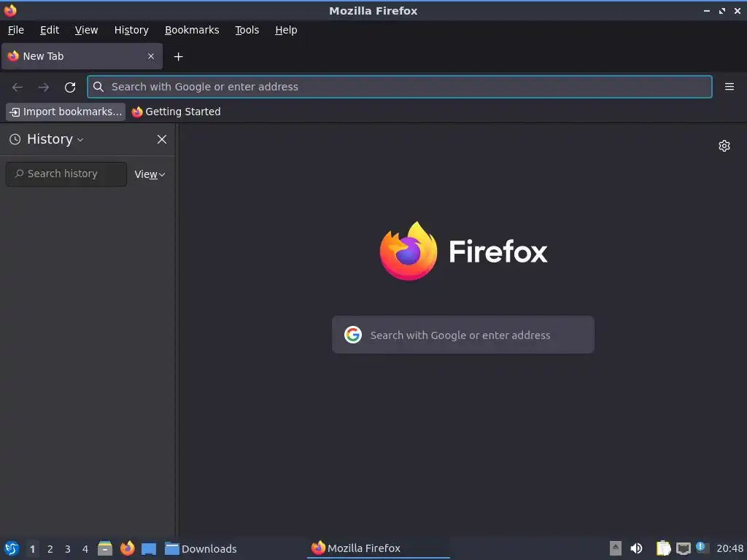Click show desktop icon in taskbar
Viewport: 747px width, 560px height.
point(149,548)
